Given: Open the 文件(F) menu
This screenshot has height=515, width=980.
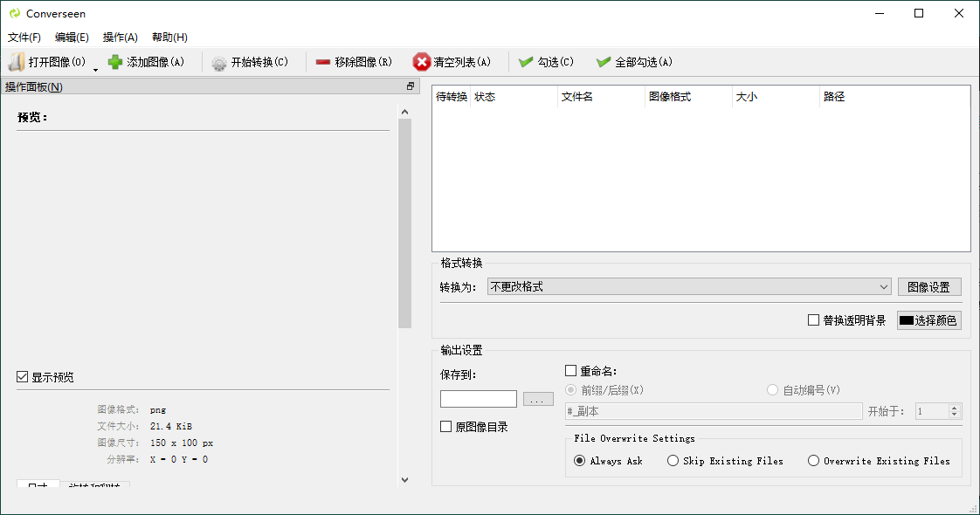Looking at the screenshot, I should [24, 38].
